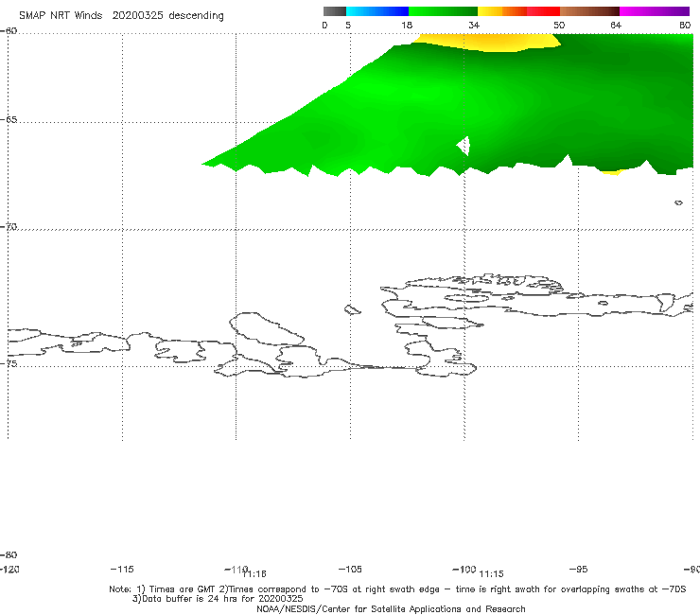Click the longitude label '-120'
Viewport: 700px width, 615px height.
(x=9, y=569)
